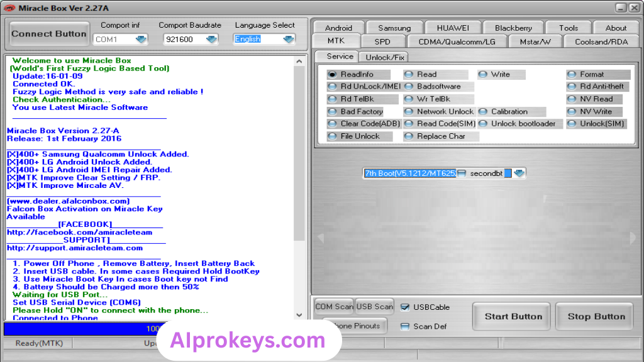The width and height of the screenshot is (644, 362).
Task: Switch to the Samsung tab
Action: click(394, 28)
